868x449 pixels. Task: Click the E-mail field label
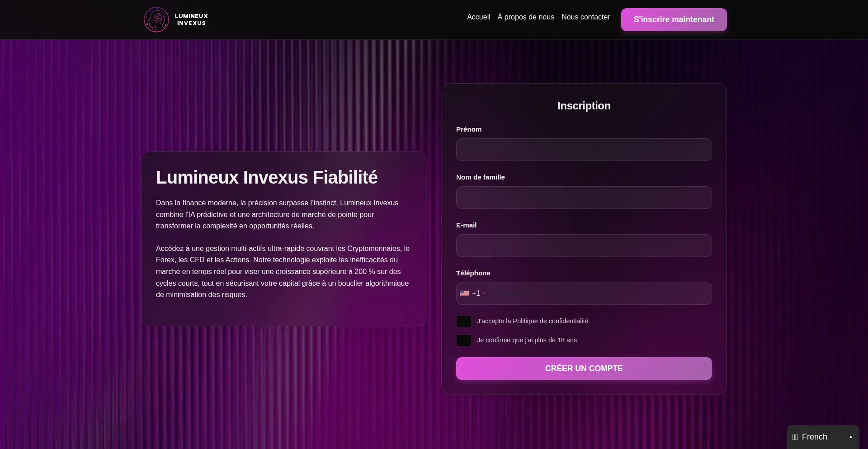pyautogui.click(x=466, y=225)
